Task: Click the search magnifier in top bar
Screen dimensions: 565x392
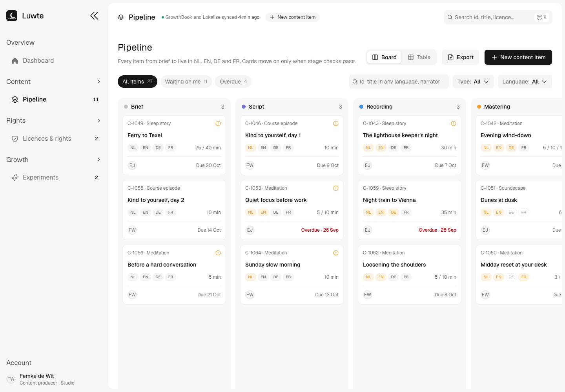Action: [x=450, y=17]
